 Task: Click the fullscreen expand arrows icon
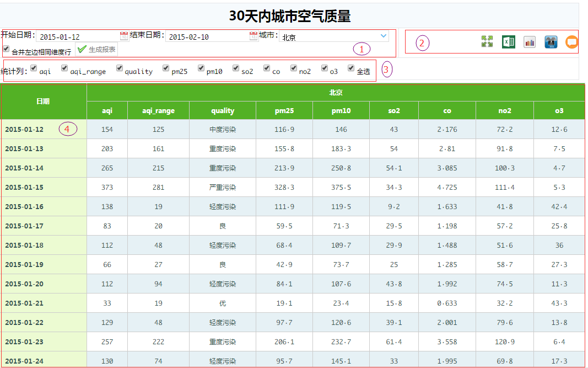click(x=487, y=41)
